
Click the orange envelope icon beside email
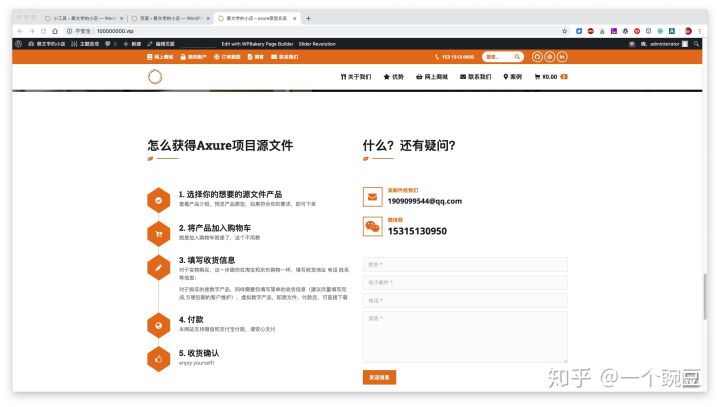click(x=372, y=197)
